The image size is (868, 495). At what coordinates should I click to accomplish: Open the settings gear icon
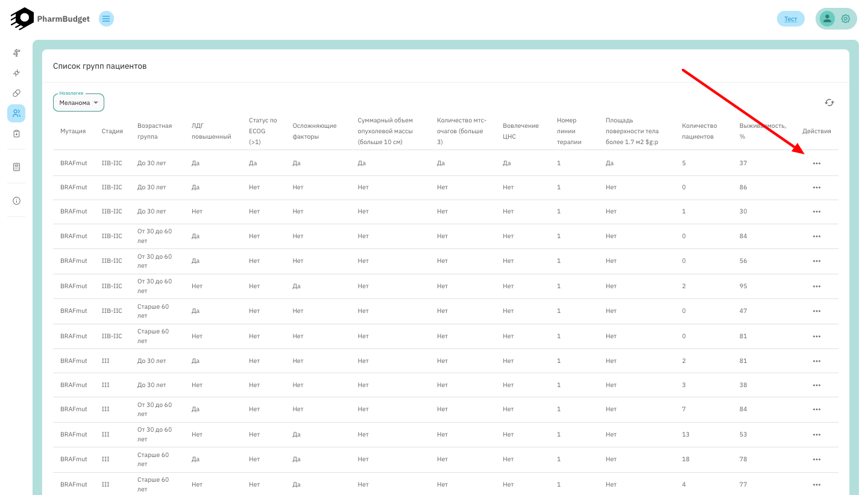[x=846, y=19]
